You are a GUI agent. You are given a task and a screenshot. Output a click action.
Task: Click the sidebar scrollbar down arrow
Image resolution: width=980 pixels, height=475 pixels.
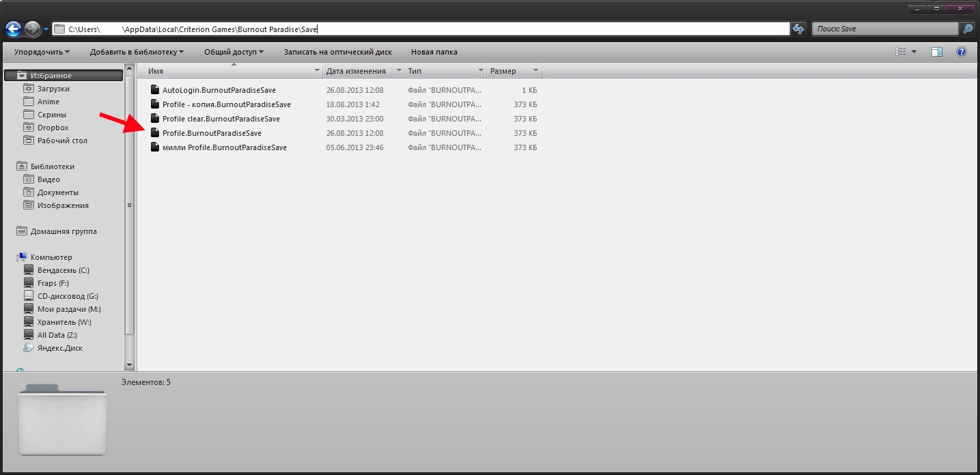click(129, 365)
